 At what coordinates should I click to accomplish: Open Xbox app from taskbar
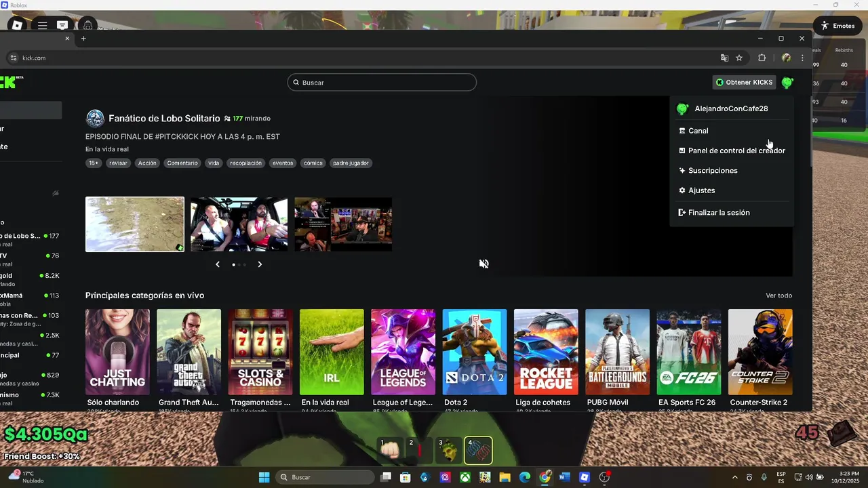click(x=465, y=477)
